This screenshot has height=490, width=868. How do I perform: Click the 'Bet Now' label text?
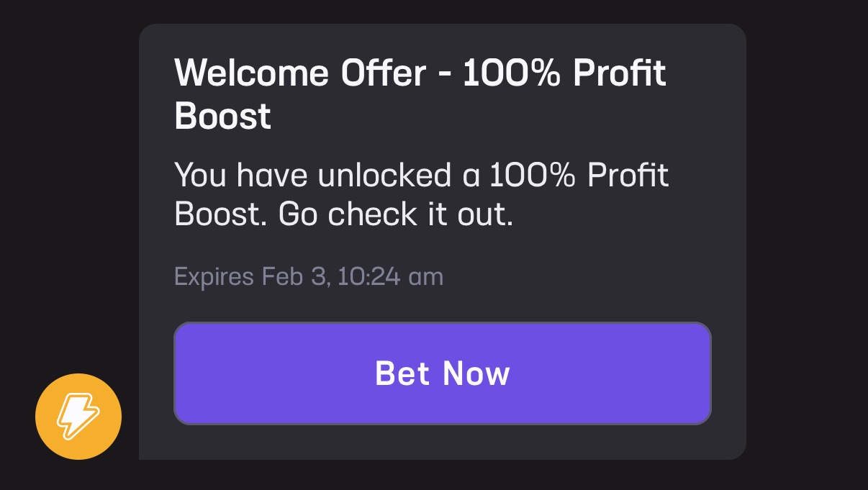click(442, 373)
